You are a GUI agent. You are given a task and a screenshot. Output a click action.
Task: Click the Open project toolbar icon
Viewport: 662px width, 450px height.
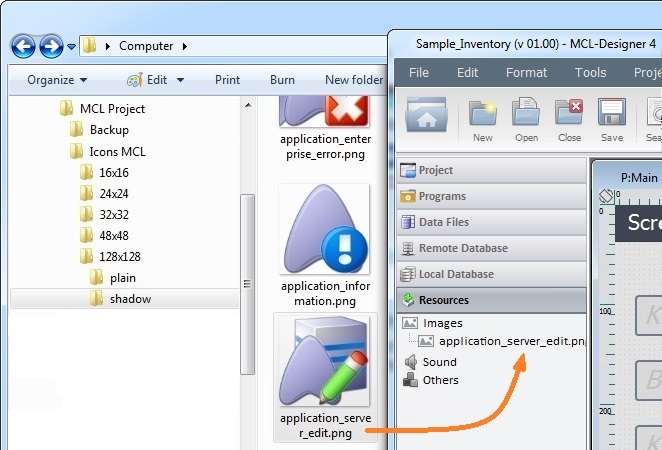(526, 115)
